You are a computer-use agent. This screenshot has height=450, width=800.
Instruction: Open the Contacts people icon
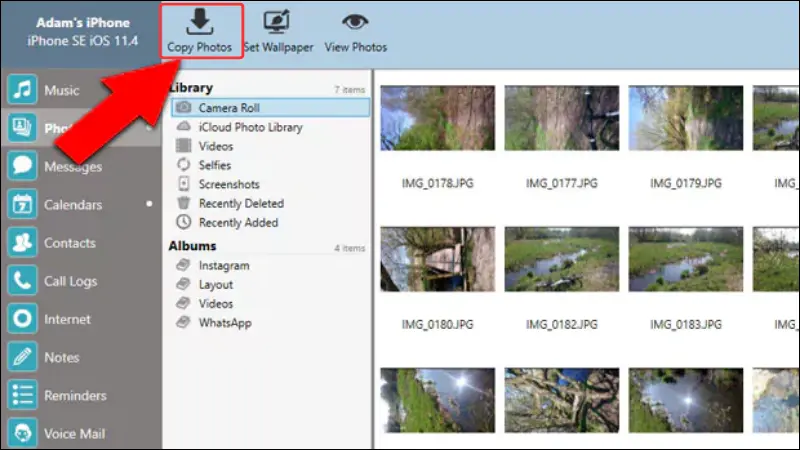[22, 242]
